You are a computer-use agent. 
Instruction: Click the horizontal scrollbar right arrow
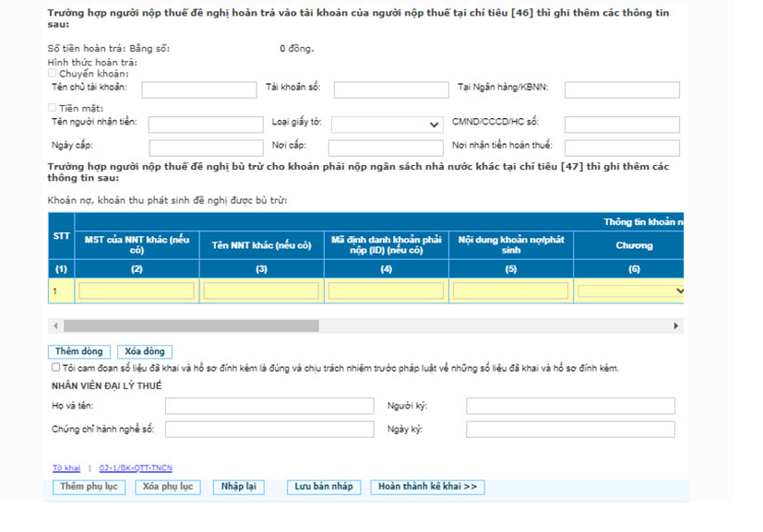(676, 325)
